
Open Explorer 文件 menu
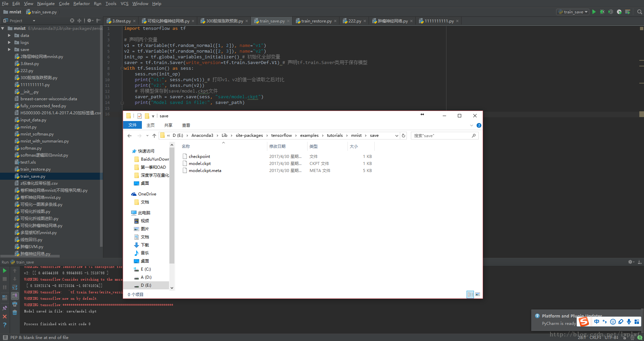pyautogui.click(x=132, y=125)
